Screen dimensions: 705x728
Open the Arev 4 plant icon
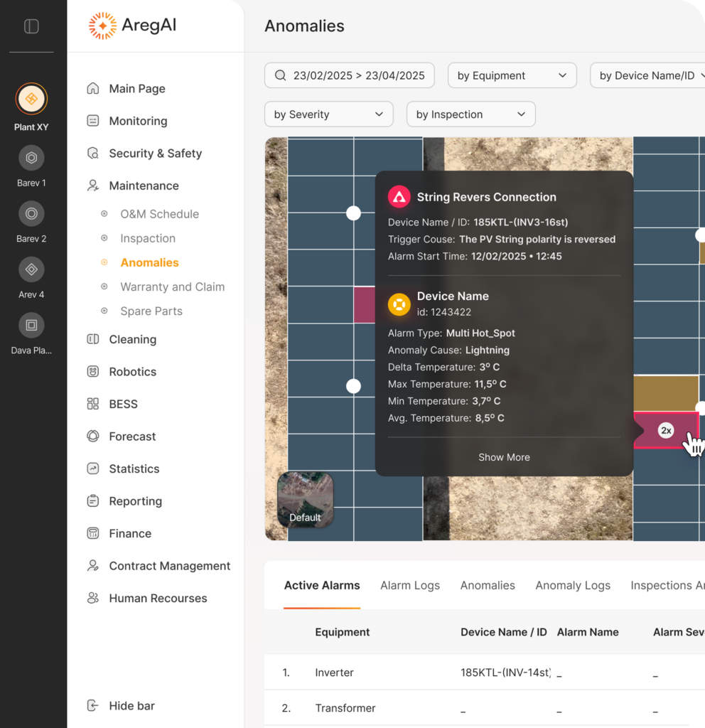pos(31,269)
